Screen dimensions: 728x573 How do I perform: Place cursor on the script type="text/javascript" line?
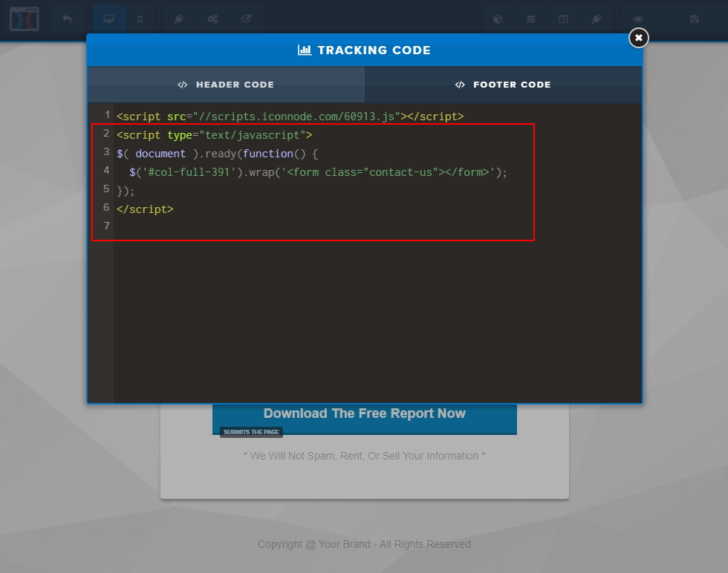pos(215,135)
